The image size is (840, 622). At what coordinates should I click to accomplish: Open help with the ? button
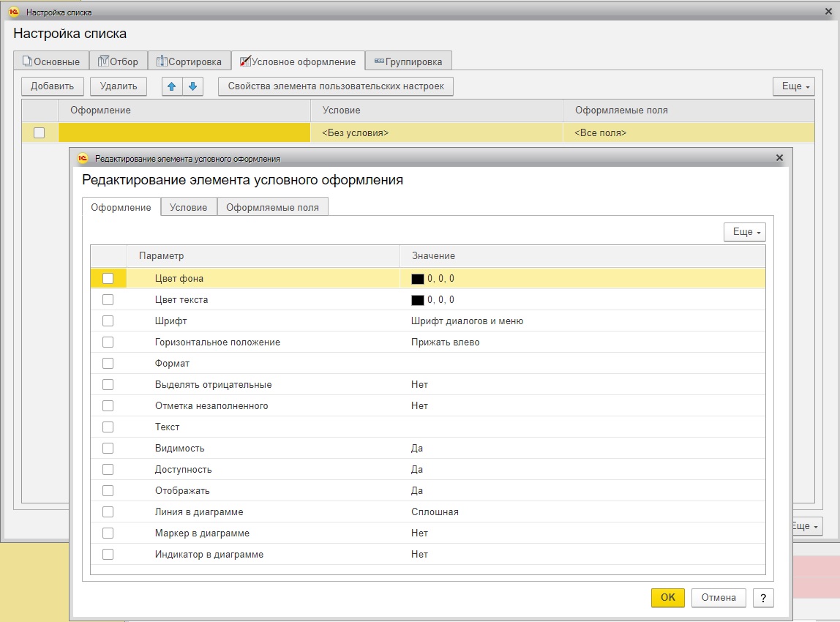tap(763, 598)
